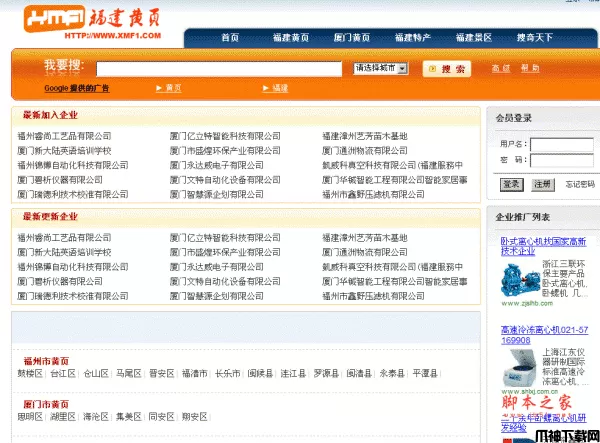
Task: Open 厦门永达威电子有限公司 under 最新加入企业
Action: coord(217,165)
